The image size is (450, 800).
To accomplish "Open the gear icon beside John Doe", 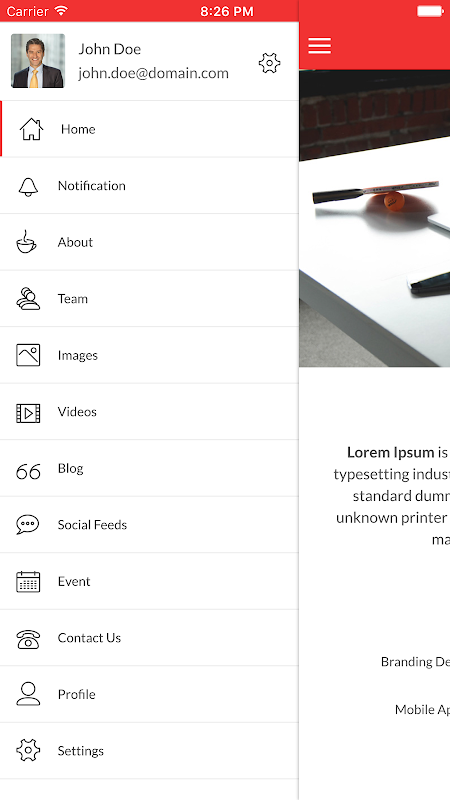I will pos(269,63).
